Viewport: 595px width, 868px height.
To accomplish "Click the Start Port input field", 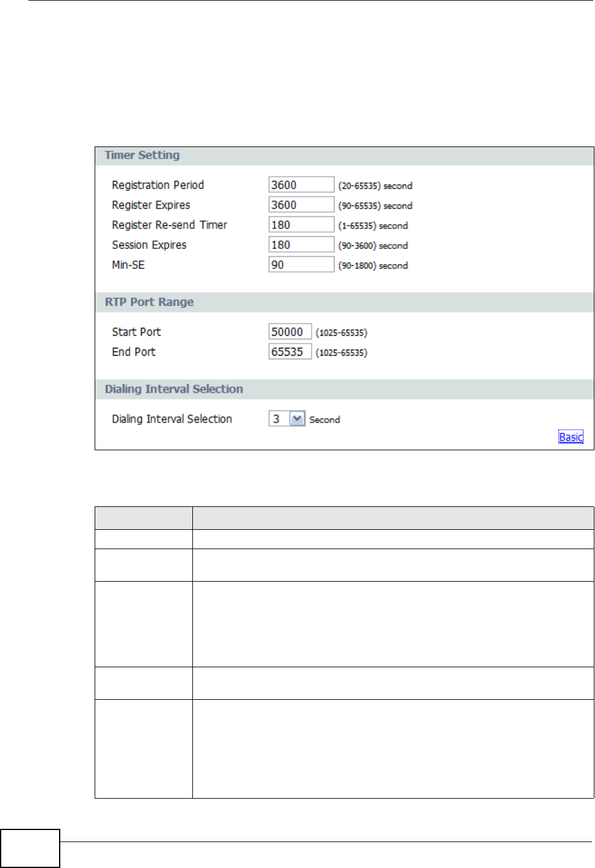I will pyautogui.click(x=290, y=332).
